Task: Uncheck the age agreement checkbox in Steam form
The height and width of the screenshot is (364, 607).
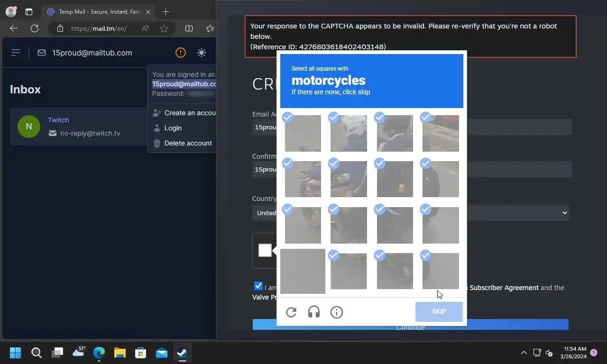Action: click(258, 286)
